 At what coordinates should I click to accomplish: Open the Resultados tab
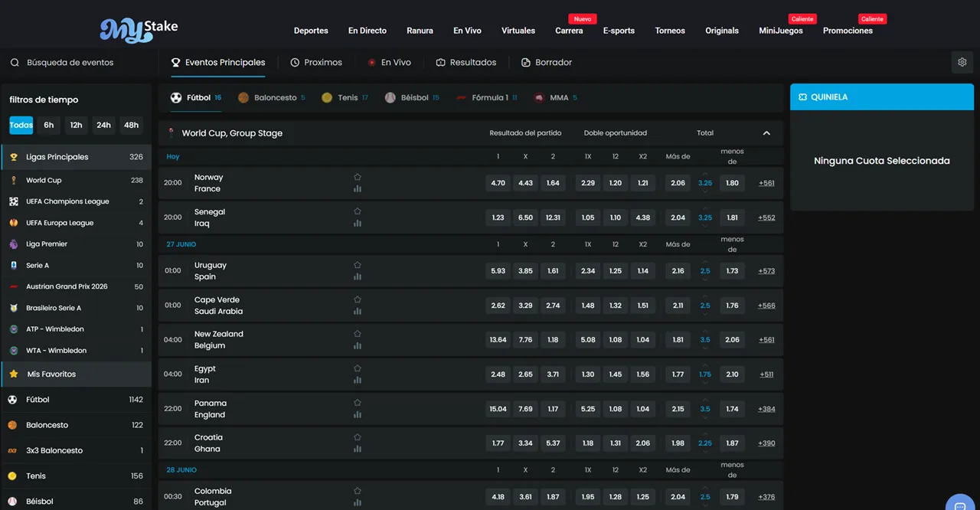tap(466, 63)
